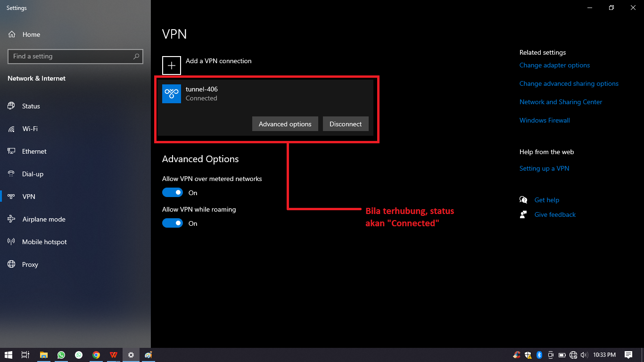Image resolution: width=644 pixels, height=362 pixels.
Task: Open Paint app from taskbar
Action: click(x=149, y=355)
